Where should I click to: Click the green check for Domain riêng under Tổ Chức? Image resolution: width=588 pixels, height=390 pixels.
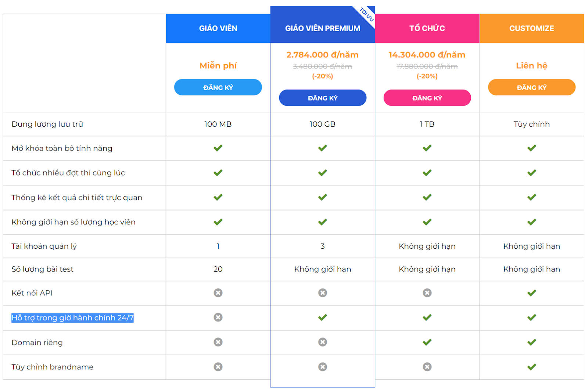tap(427, 342)
